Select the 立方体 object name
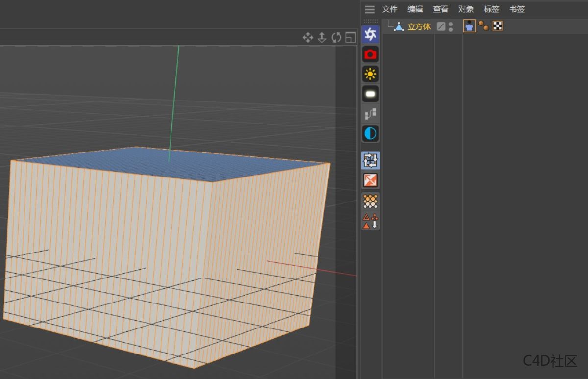The width and height of the screenshot is (588, 379). (419, 26)
